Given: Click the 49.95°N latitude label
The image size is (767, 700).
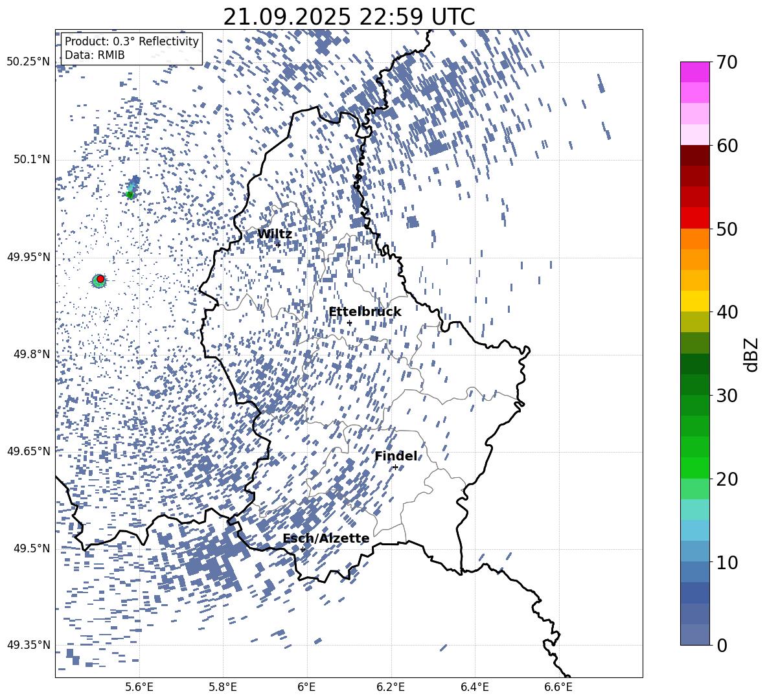Looking at the screenshot, I should click(x=28, y=257).
